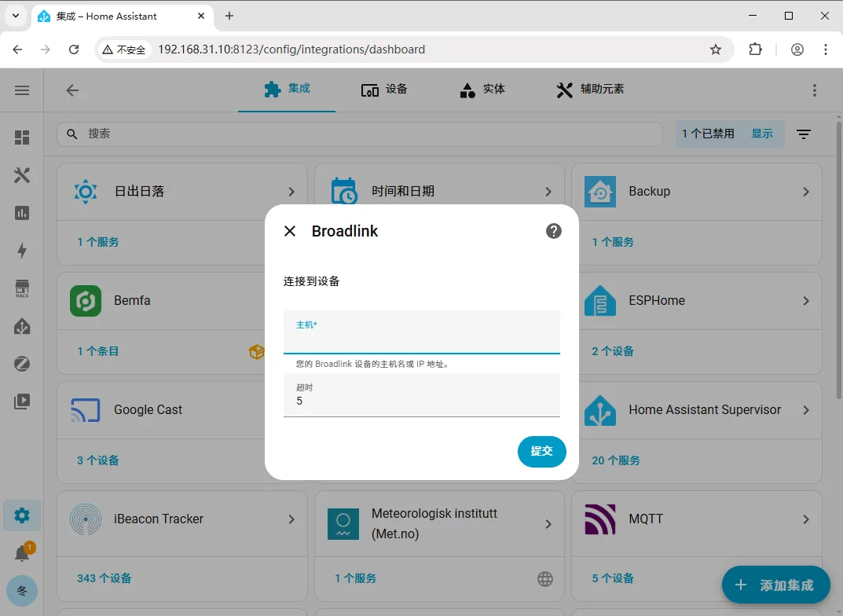Click the ESPHome logo icon
Viewport: 843px width, 616px height.
click(600, 300)
